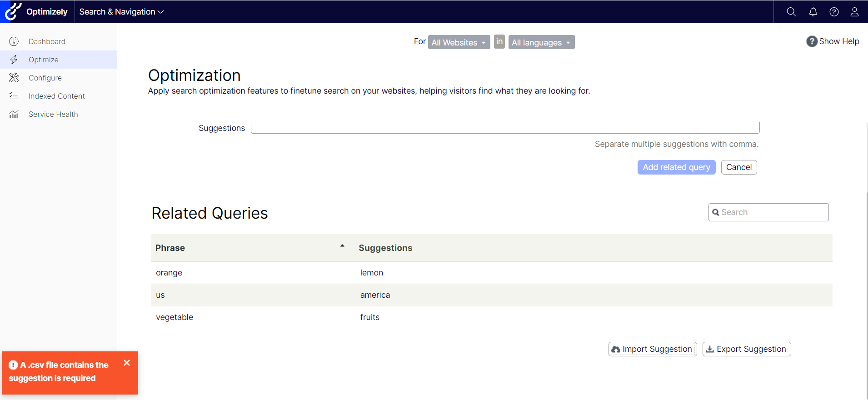Click the Export Suggestion button

746,349
